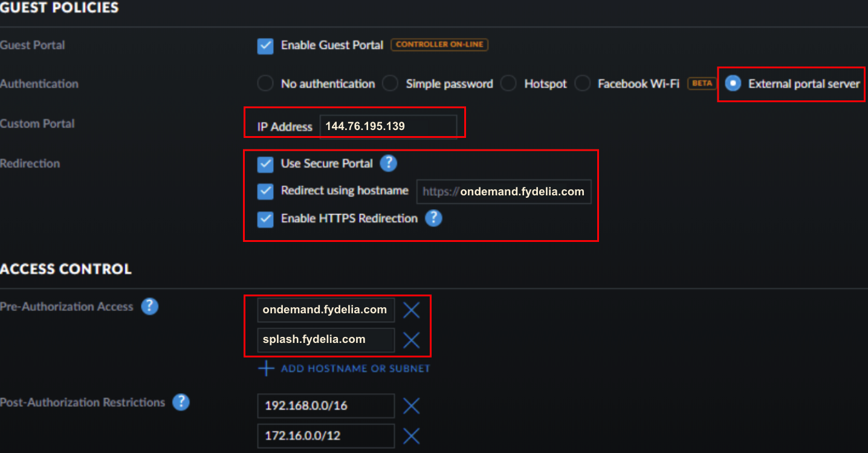
Task: Click the Custom Portal IP Address field
Action: pos(388,126)
